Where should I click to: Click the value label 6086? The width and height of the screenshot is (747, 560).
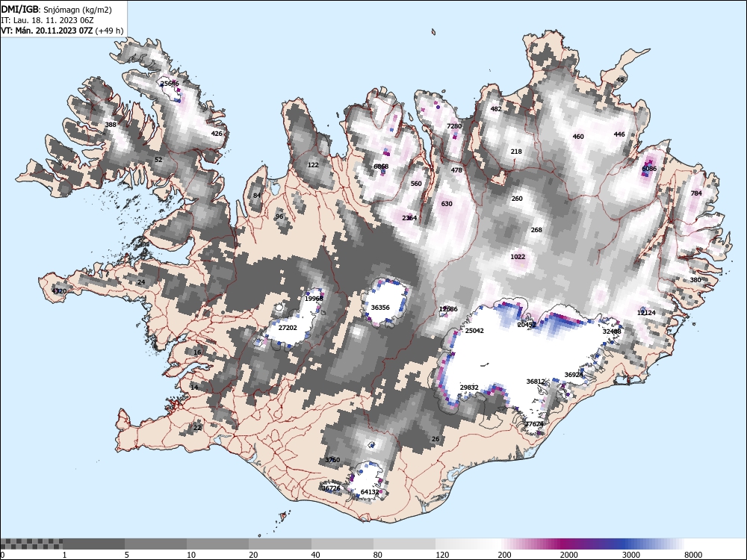click(x=649, y=169)
